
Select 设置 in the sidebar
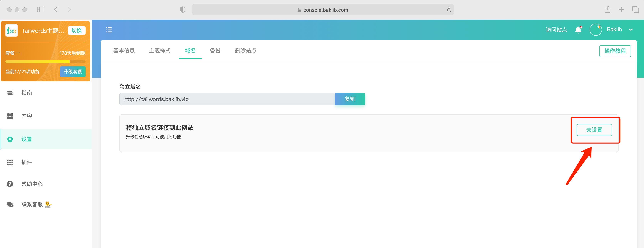coord(46,139)
